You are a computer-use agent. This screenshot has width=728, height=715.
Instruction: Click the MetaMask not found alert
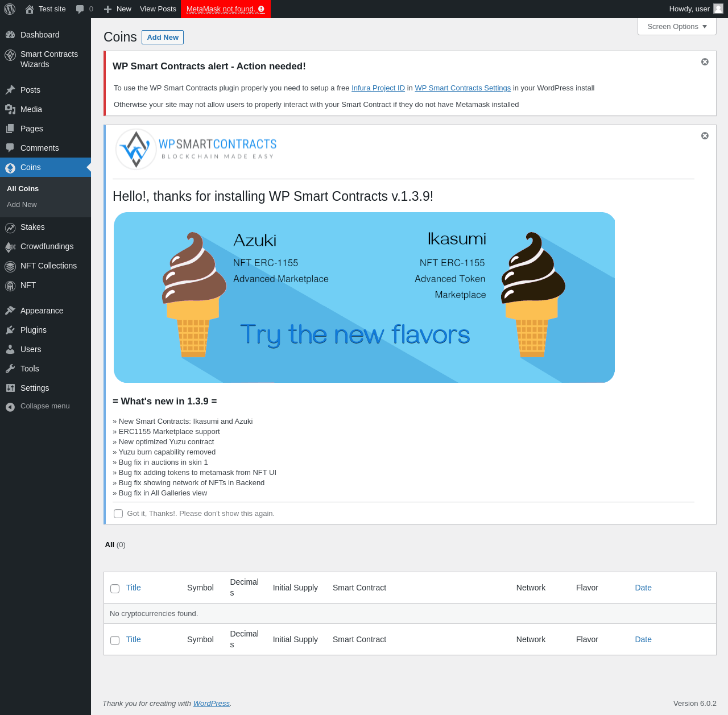tap(226, 9)
